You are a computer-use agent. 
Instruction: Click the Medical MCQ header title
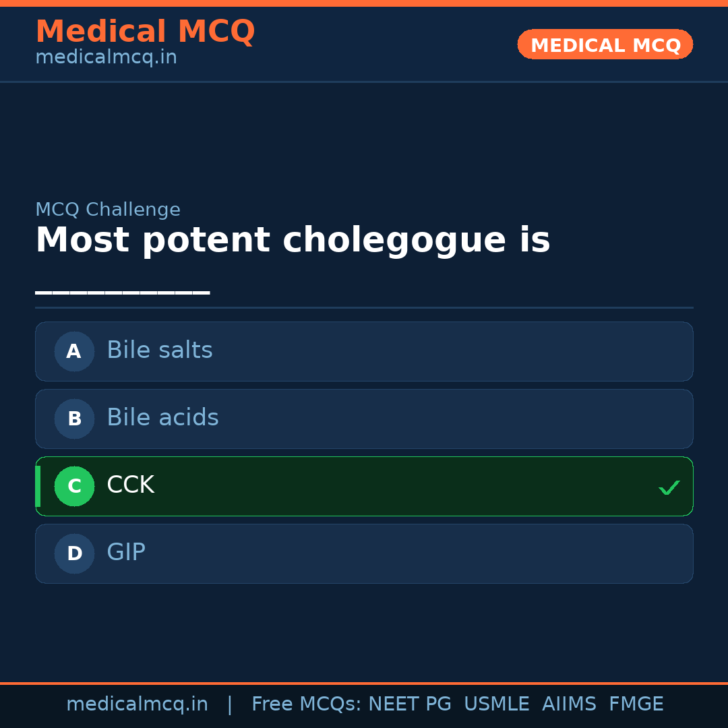coord(145,31)
